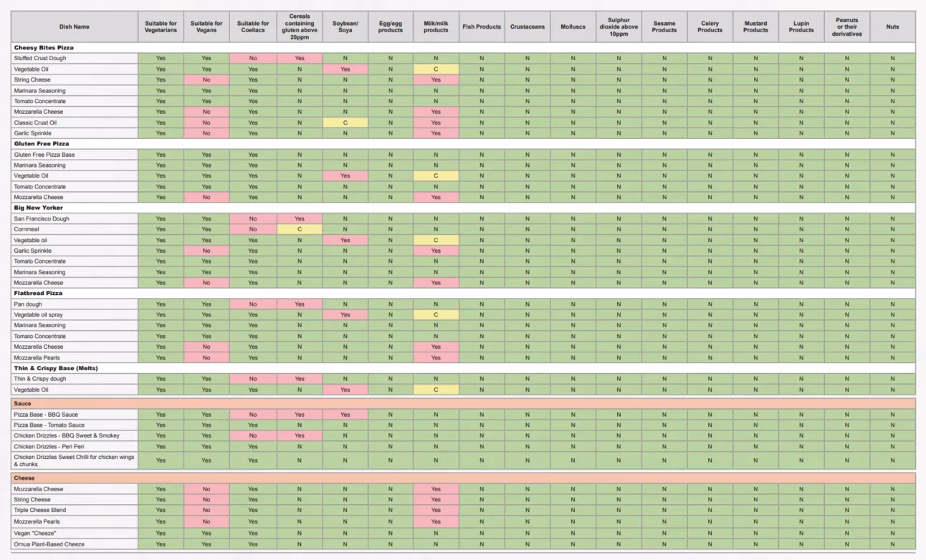926x560 pixels.
Task: Select the 'Cheesy Bites Pizza' section heading
Action: 44,47
